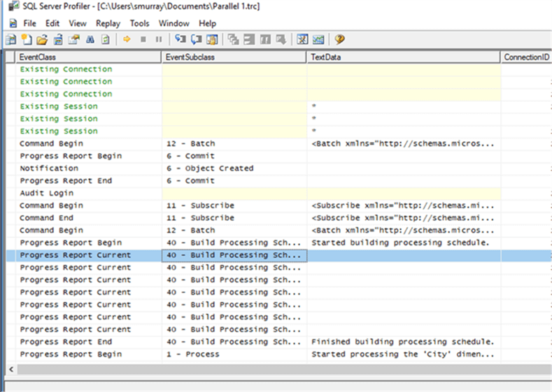This screenshot has height=392, width=552.
Task: Click the binoculars Find icon
Action: click(x=90, y=40)
